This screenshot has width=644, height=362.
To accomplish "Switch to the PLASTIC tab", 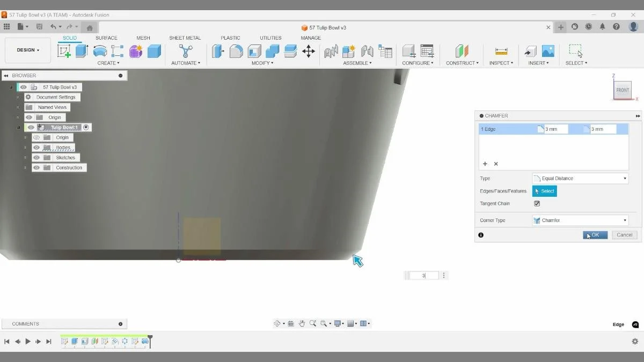I will [x=230, y=38].
